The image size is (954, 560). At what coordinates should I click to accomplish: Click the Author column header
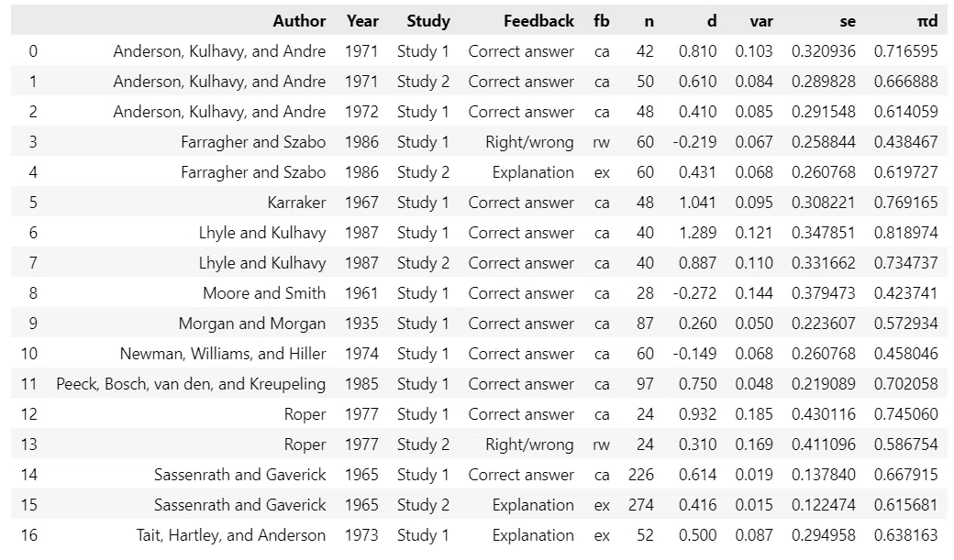[299, 21]
